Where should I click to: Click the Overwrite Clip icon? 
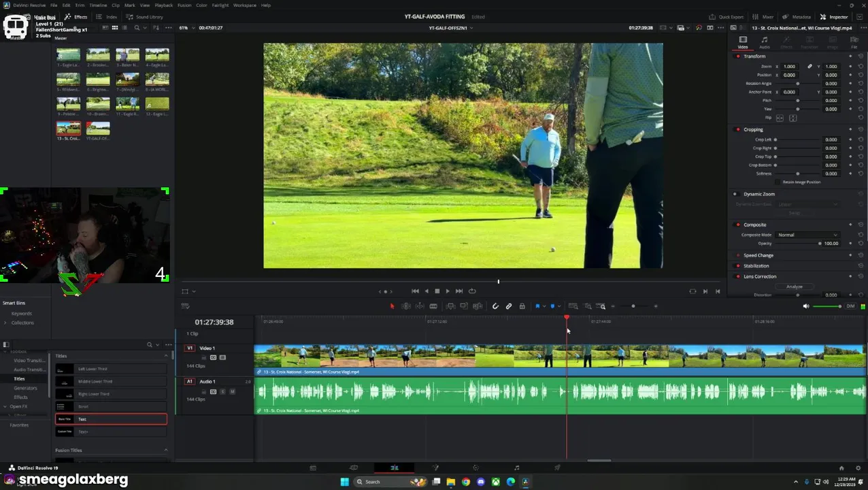pyautogui.click(x=464, y=306)
